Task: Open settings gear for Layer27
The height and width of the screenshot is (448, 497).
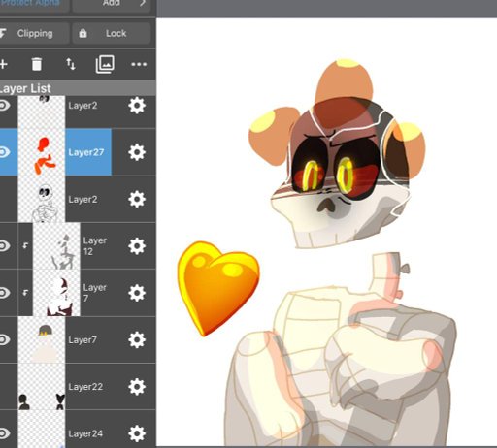Action: 137,152
